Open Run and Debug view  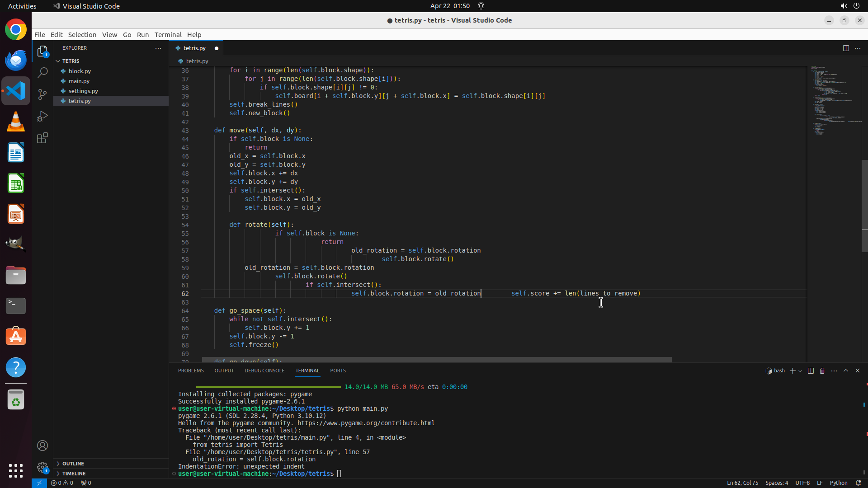[x=42, y=116]
